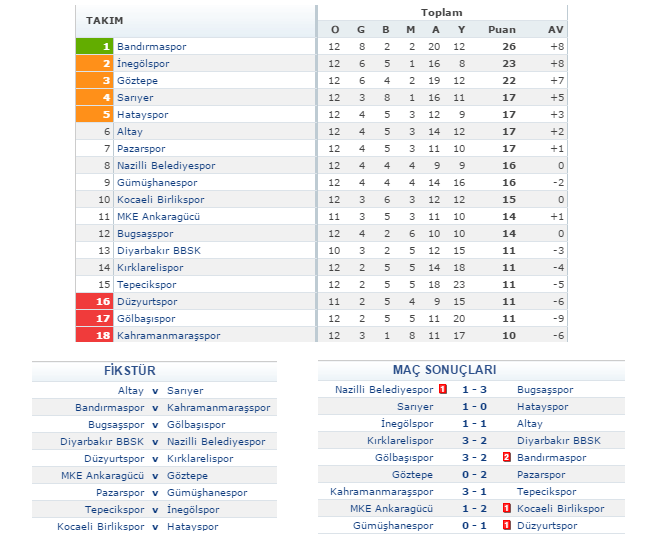Click the AV column header
The width and height of the screenshot is (645, 537).
(x=556, y=29)
